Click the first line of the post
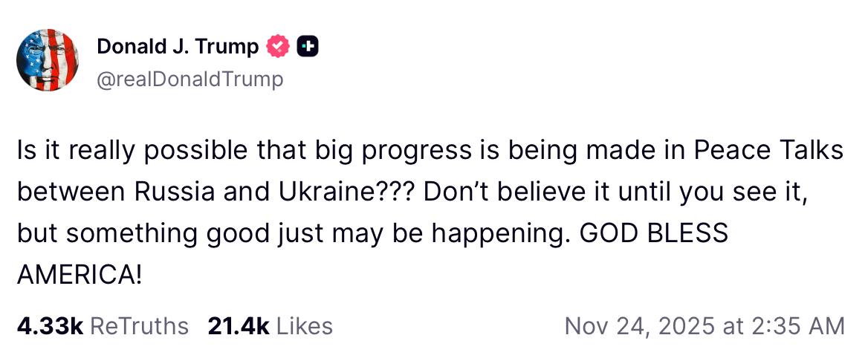This screenshot has height=361, width=868. click(x=430, y=152)
